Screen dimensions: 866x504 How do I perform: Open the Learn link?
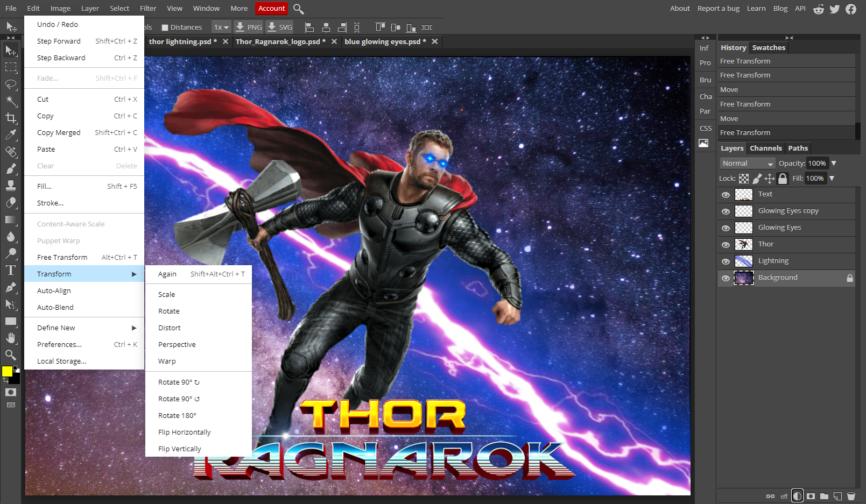click(x=756, y=9)
